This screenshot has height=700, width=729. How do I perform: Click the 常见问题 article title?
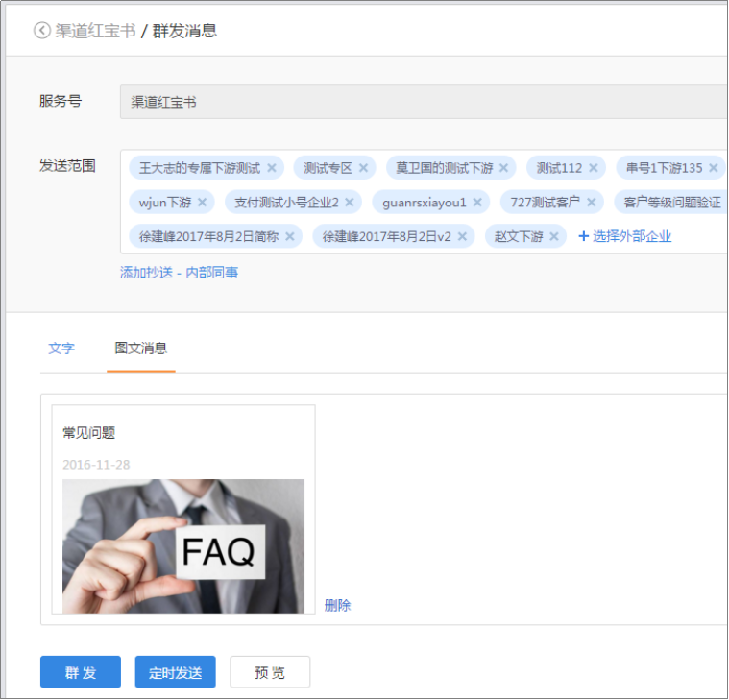(88, 433)
